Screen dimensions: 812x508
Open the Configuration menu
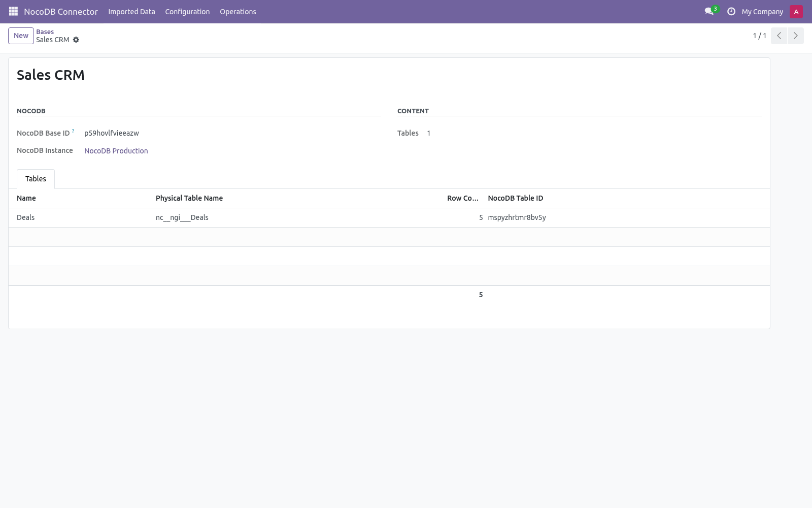pos(187,12)
